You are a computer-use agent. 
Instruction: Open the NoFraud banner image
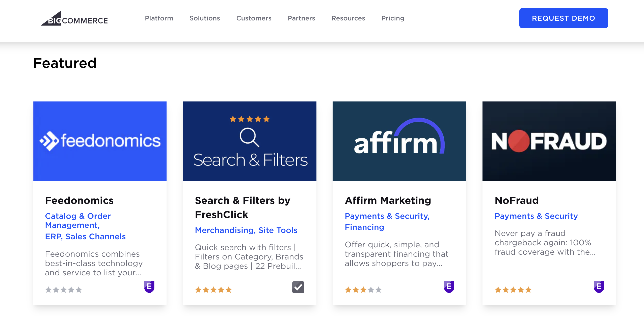point(549,141)
